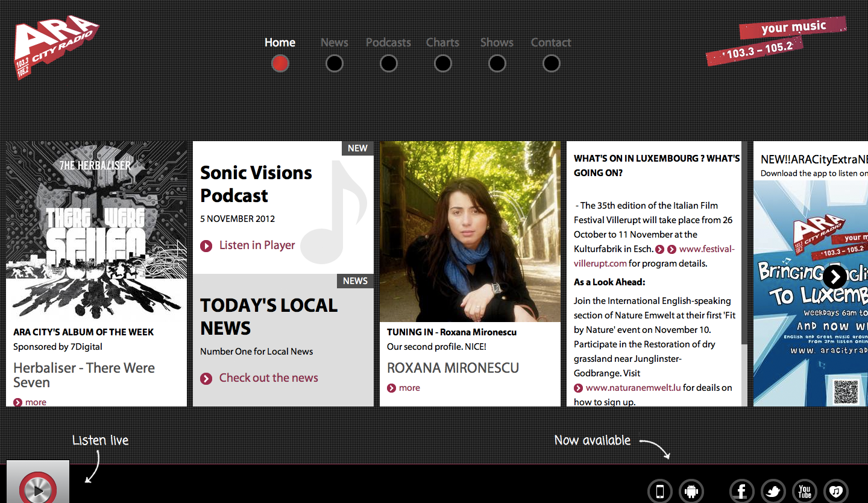Go to the Shows menu item
Image resolution: width=868 pixels, height=503 pixels.
pyautogui.click(x=497, y=42)
